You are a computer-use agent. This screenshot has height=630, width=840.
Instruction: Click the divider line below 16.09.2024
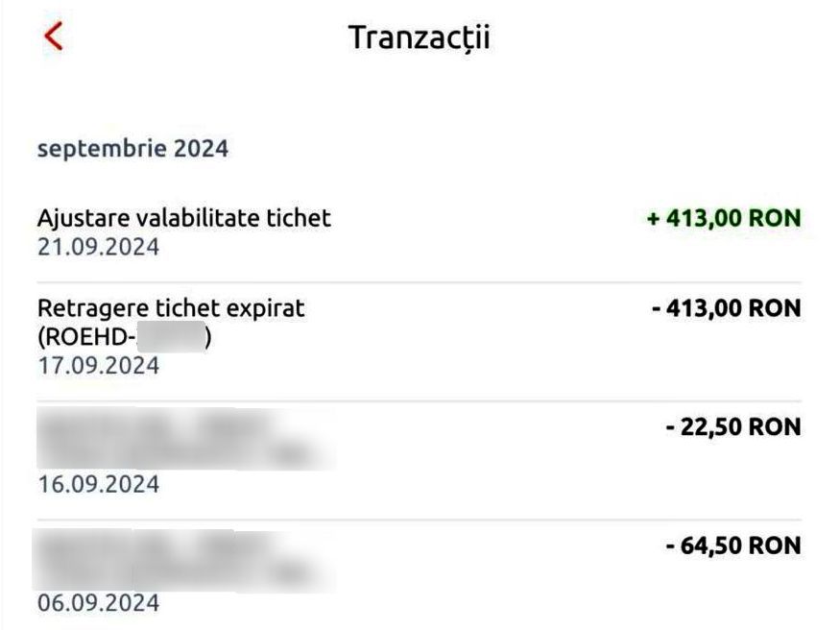click(x=419, y=521)
